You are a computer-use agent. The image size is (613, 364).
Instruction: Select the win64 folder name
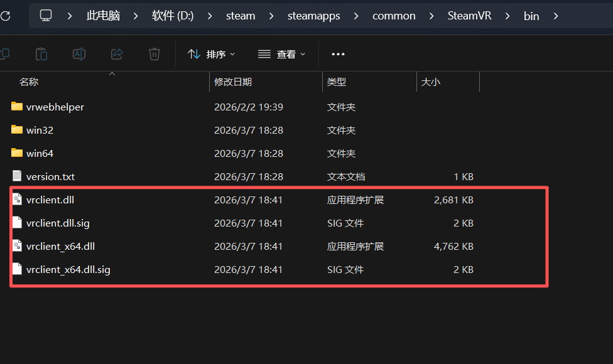pos(40,154)
